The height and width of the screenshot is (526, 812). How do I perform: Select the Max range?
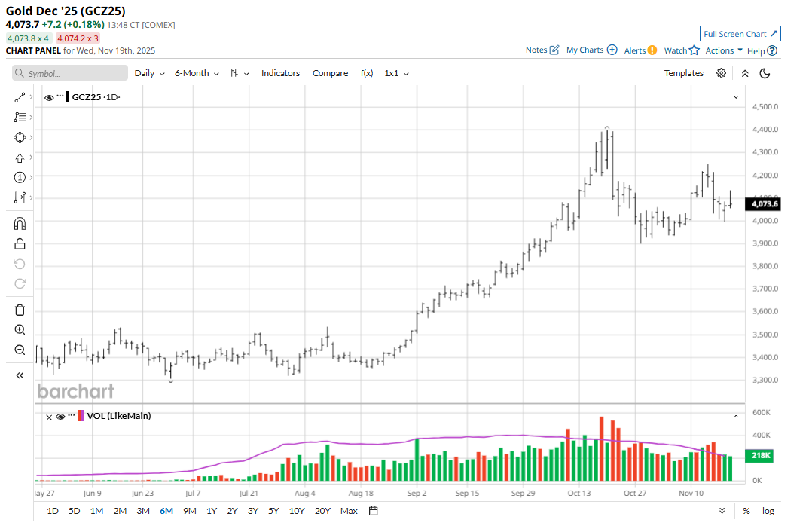(349, 511)
